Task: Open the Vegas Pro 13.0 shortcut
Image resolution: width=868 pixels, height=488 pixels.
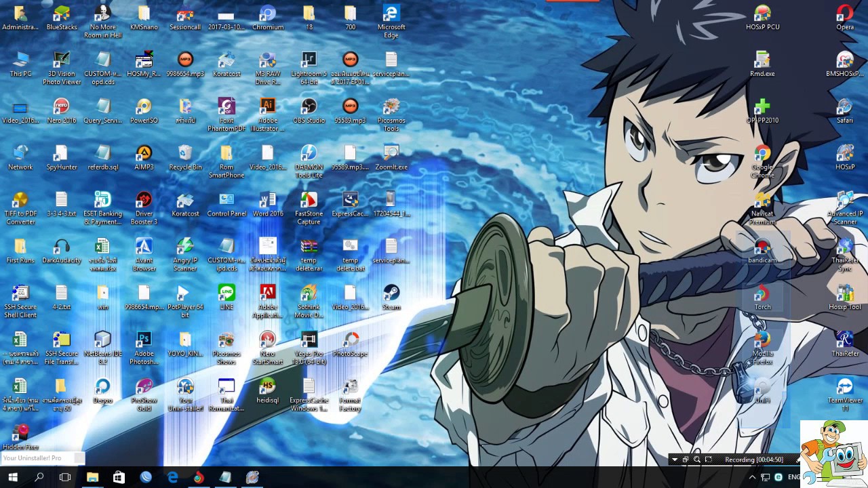Action: coord(309,349)
